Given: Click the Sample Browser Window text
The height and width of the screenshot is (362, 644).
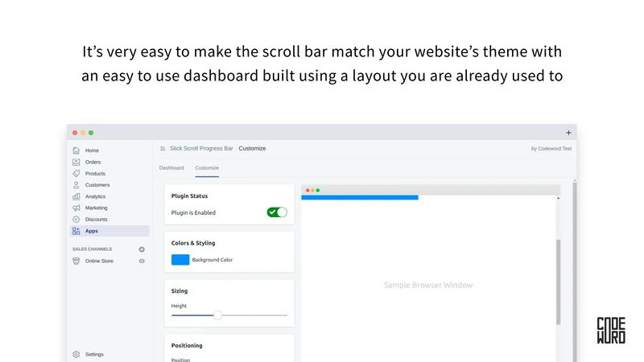Looking at the screenshot, I should [428, 285].
